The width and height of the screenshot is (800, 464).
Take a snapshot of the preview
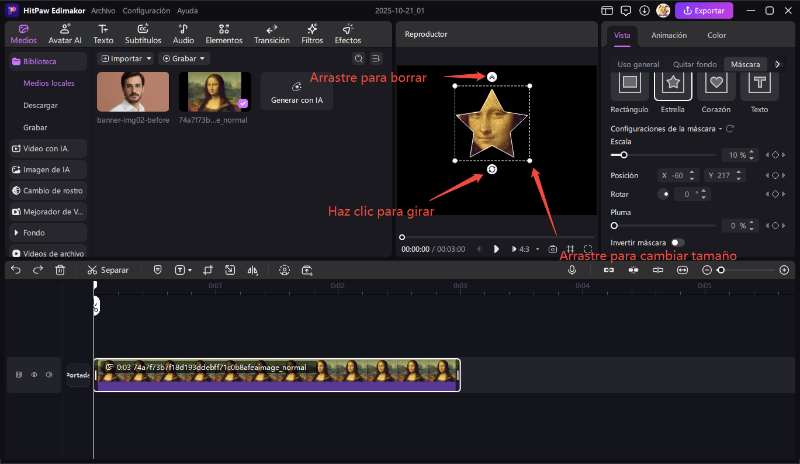(x=553, y=249)
